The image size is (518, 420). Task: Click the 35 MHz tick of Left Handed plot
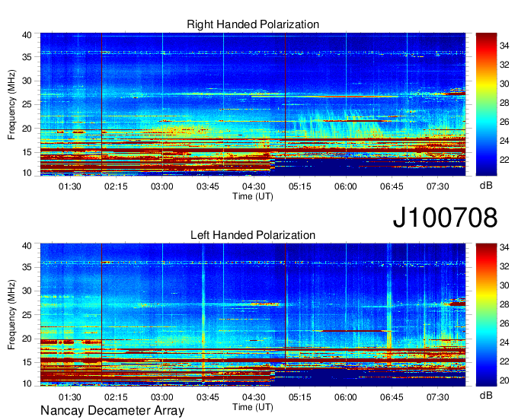pyautogui.click(x=27, y=267)
